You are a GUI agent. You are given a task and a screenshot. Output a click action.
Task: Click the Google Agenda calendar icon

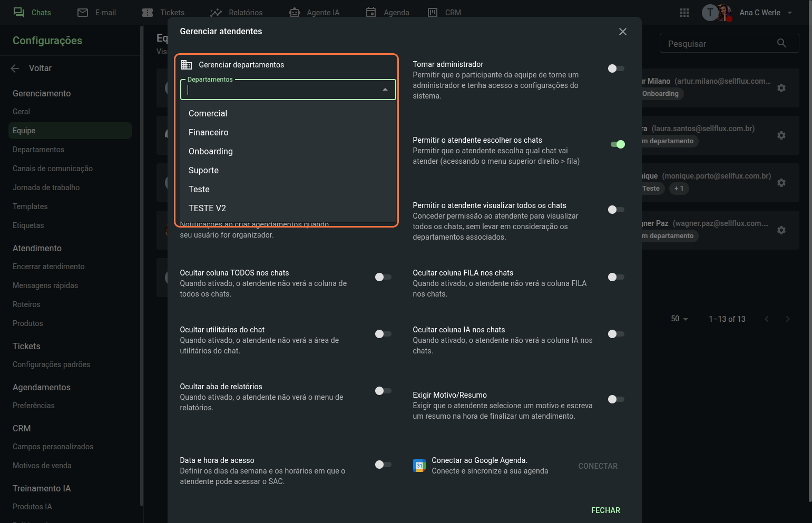[x=419, y=466]
